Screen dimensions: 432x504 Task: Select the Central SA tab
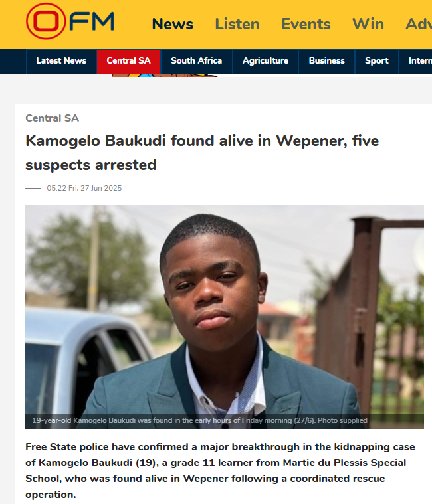click(x=128, y=61)
